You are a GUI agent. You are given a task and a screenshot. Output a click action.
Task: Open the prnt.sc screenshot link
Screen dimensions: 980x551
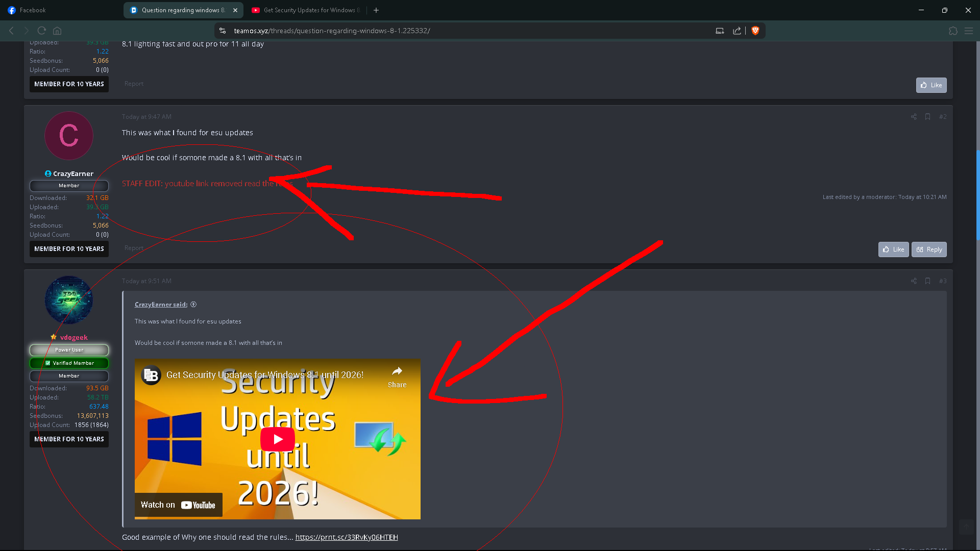(347, 537)
